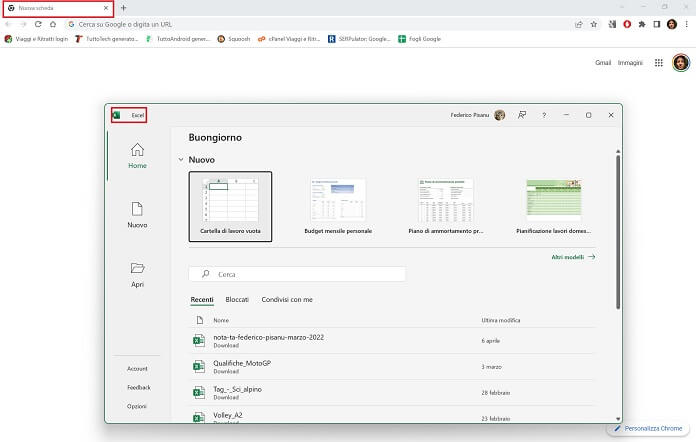Open Feedback in Excel sidebar
This screenshot has width=696, height=442.
tap(138, 387)
